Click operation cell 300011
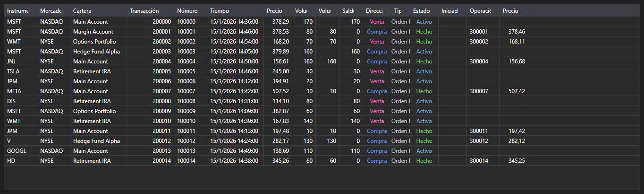This screenshot has height=194, width=644. tap(483, 131)
